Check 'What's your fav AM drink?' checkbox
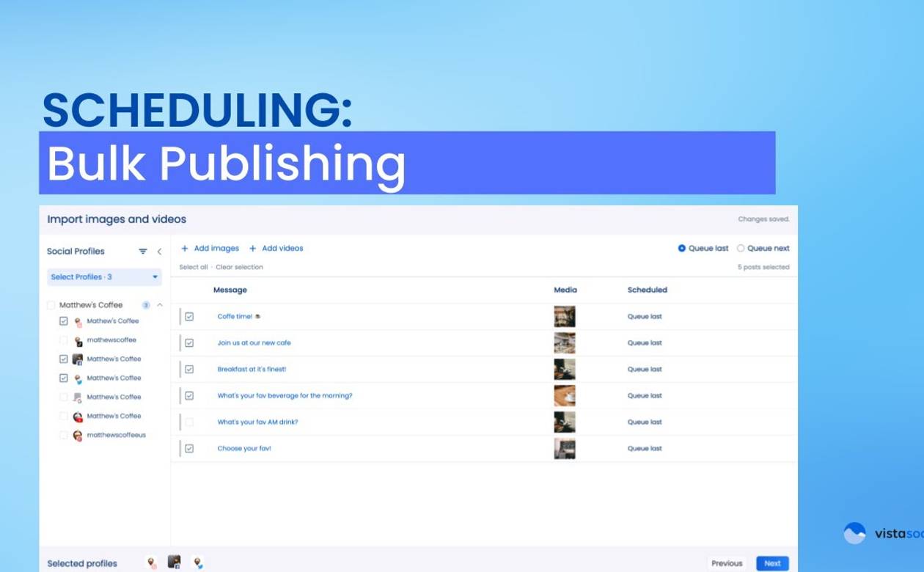This screenshot has height=572, width=924. coord(189,422)
